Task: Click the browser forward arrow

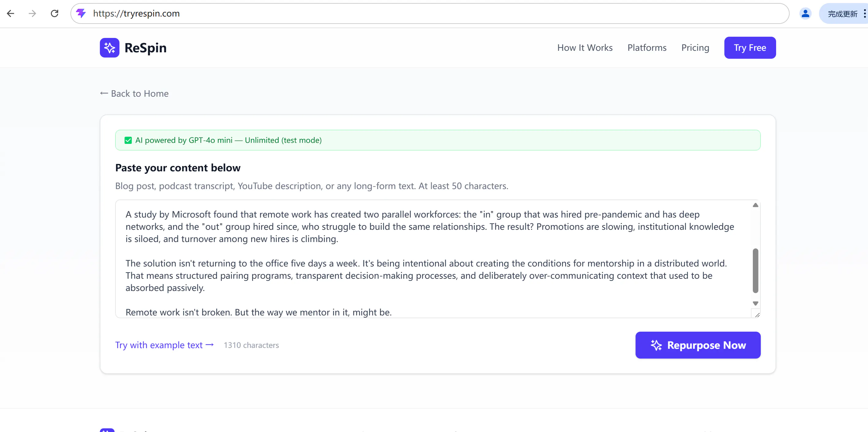Action: [x=32, y=13]
